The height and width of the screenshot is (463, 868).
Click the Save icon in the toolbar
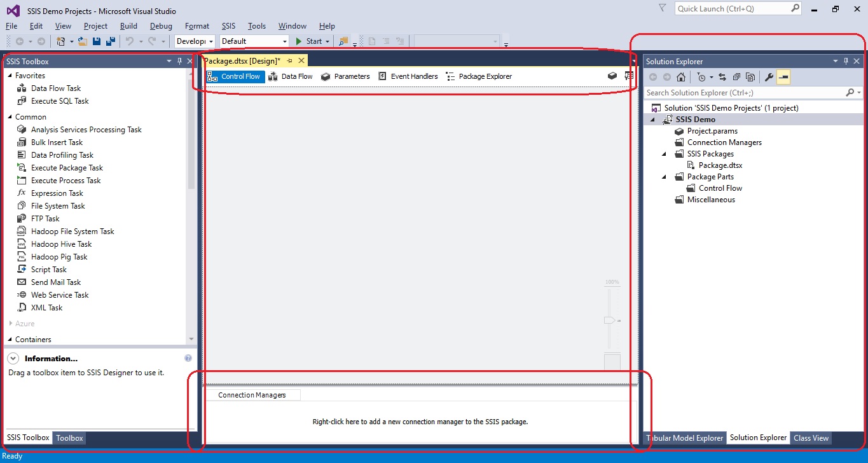pyautogui.click(x=96, y=41)
